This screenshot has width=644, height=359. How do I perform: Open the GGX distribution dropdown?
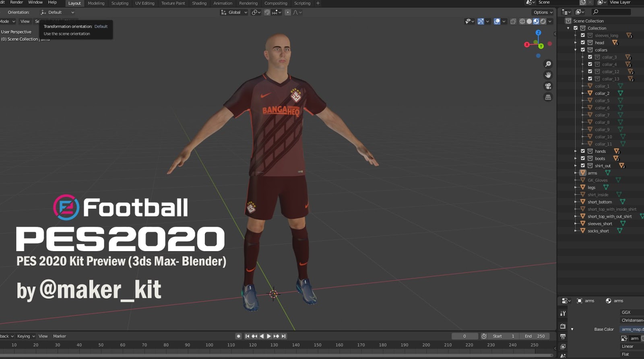(x=632, y=312)
